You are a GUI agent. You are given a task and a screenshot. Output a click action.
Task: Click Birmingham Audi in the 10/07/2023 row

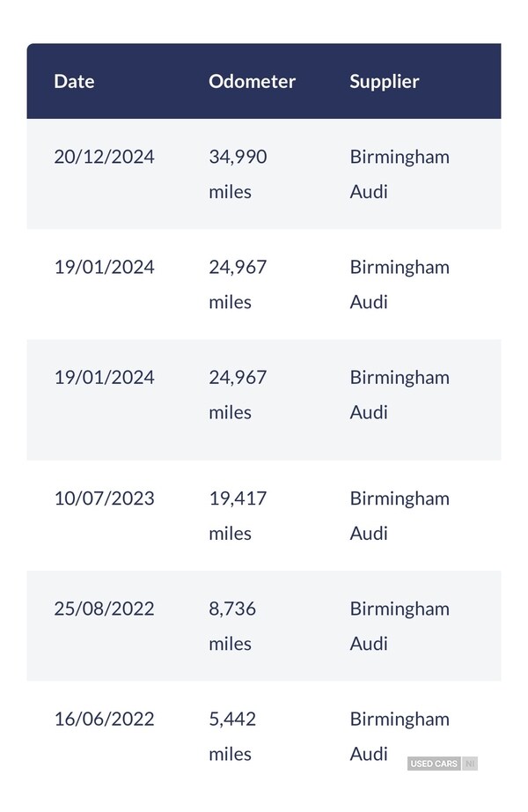point(400,515)
